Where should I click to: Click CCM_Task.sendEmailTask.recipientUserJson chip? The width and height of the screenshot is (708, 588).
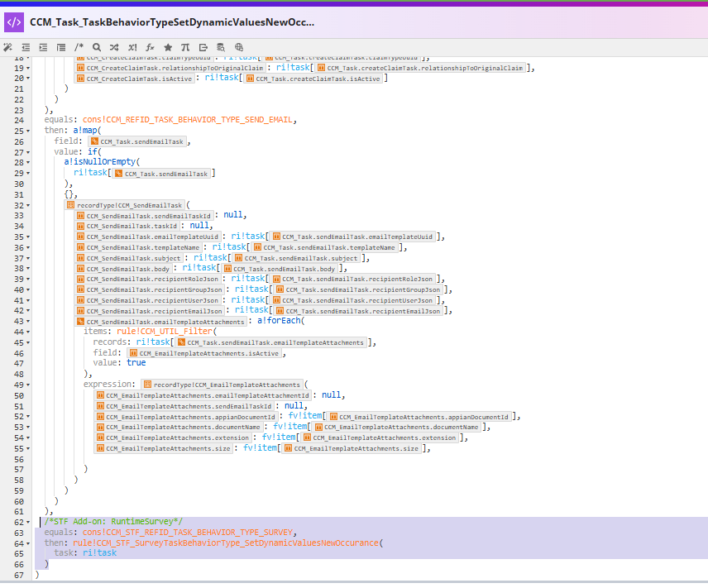click(352, 300)
